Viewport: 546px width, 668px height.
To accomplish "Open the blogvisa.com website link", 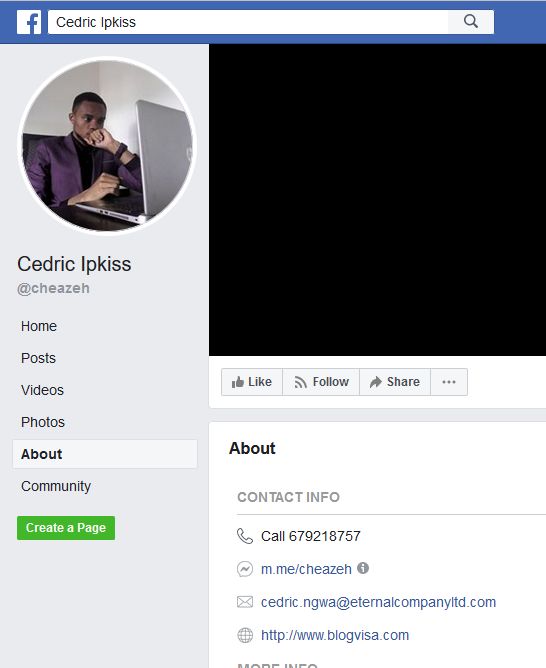I will 335,635.
